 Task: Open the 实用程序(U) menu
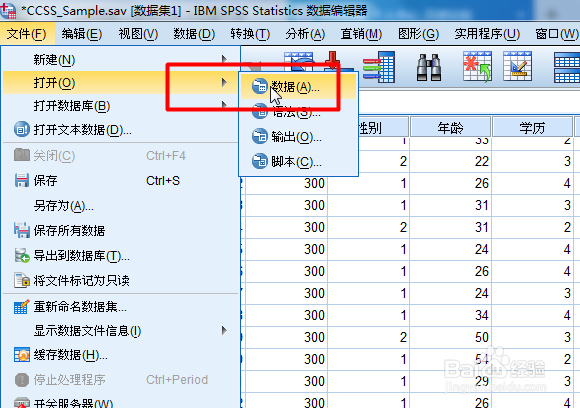pyautogui.click(x=487, y=34)
